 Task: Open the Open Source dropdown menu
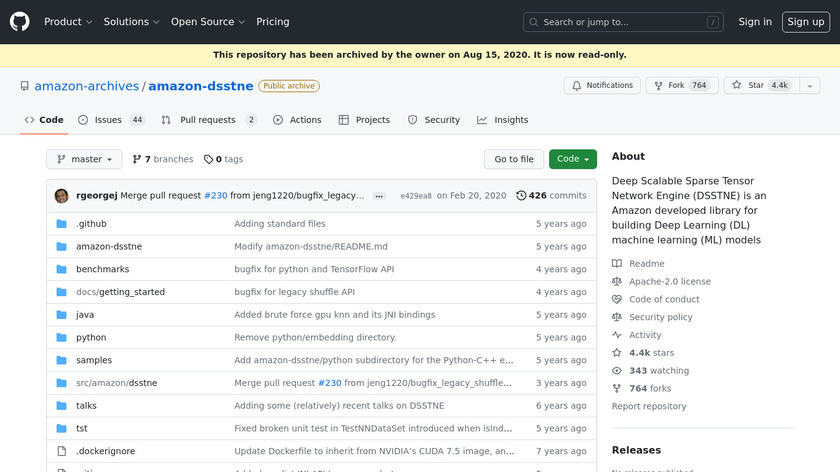pyautogui.click(x=208, y=22)
